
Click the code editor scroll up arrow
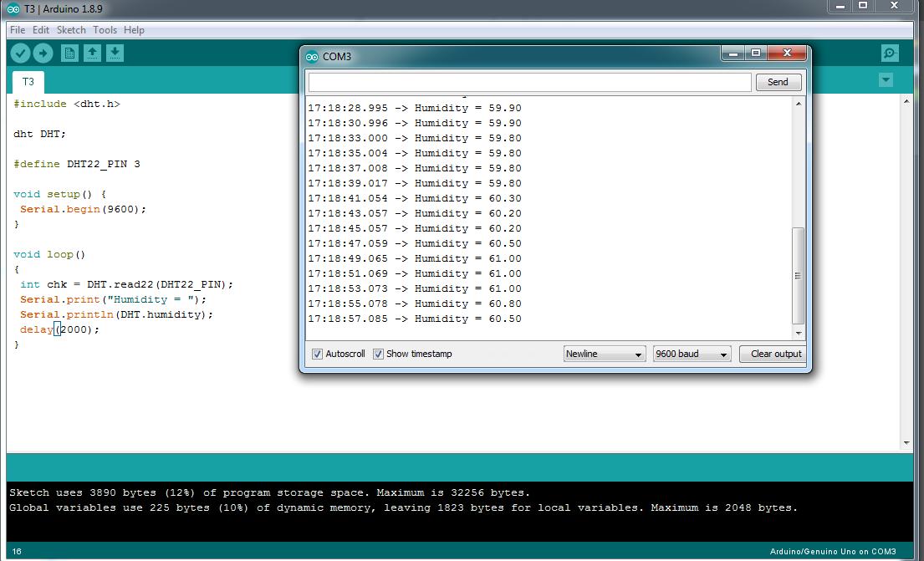pyautogui.click(x=906, y=101)
